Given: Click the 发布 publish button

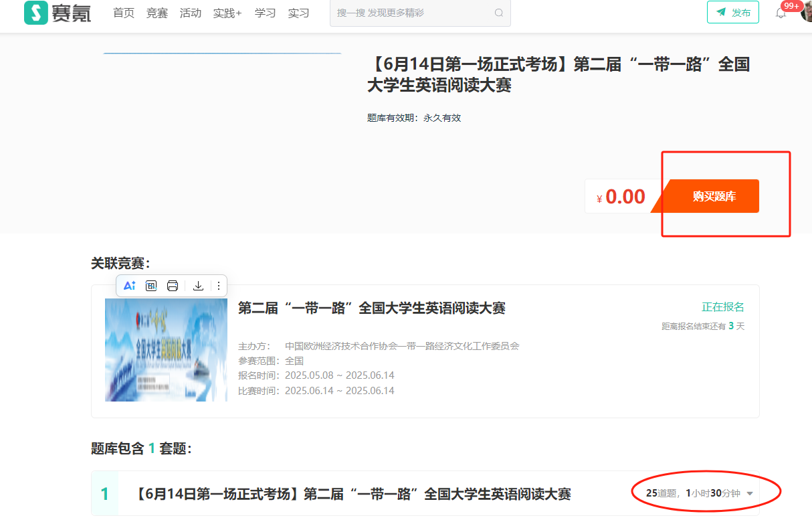Looking at the screenshot, I should (x=733, y=13).
